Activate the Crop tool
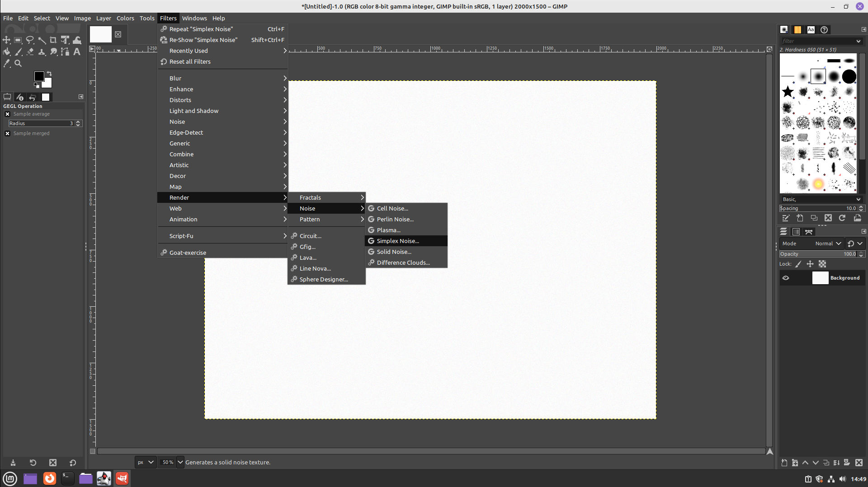 53,40
